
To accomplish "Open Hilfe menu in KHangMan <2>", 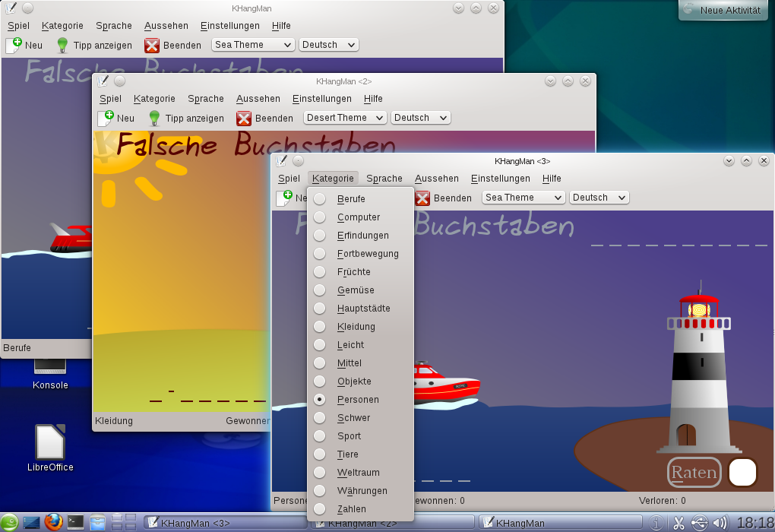I will coord(373,99).
